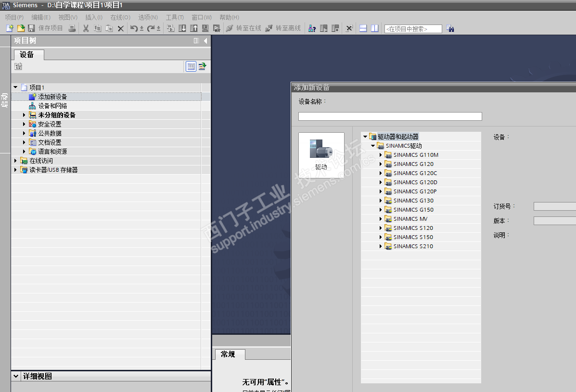The width and height of the screenshot is (576, 392).
Task: Click the Stop CPU icon
Action: [x=335, y=28]
